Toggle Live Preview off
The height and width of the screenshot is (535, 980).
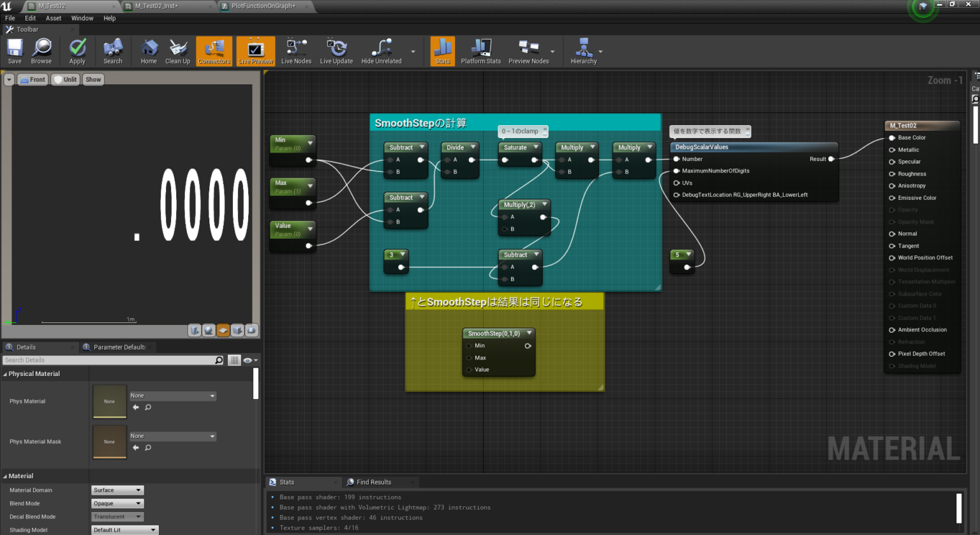255,50
